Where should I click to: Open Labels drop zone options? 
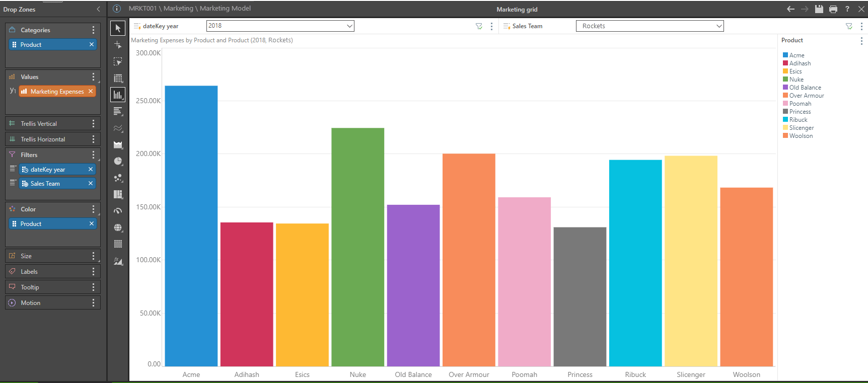(x=93, y=272)
